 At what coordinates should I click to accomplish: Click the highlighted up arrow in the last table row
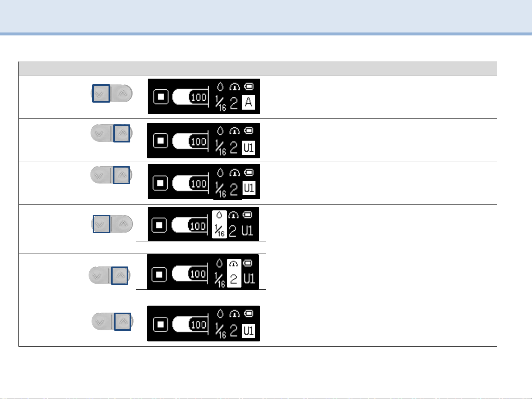point(123,321)
